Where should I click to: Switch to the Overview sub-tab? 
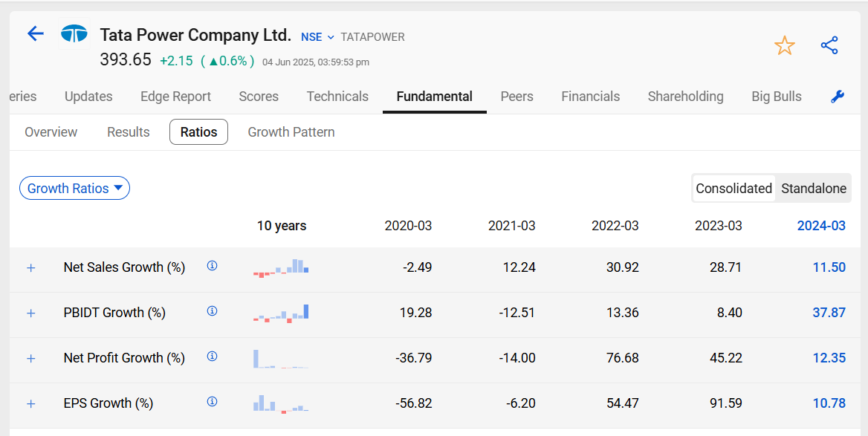[x=51, y=132]
